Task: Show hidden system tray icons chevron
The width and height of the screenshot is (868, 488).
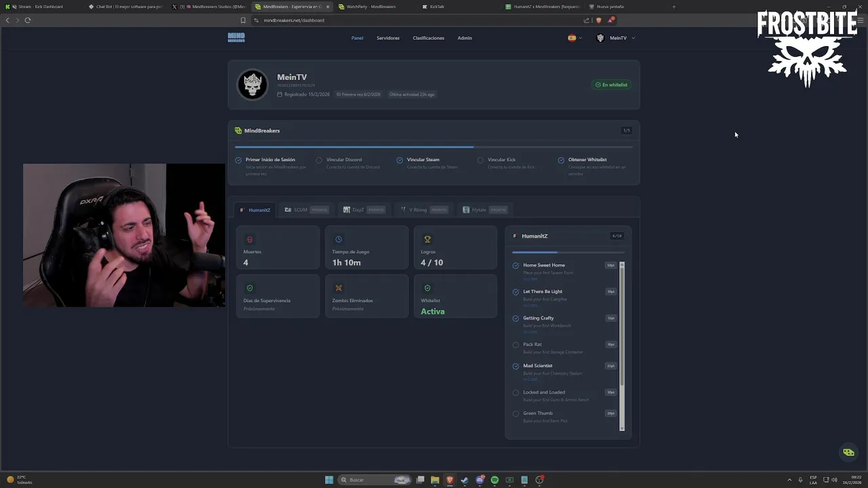Action: 789,480
